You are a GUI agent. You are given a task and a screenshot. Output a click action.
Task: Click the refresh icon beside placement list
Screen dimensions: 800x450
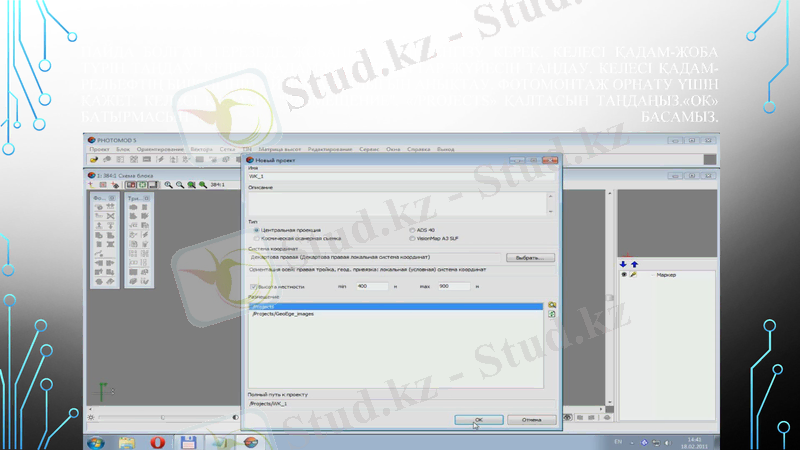click(551, 314)
